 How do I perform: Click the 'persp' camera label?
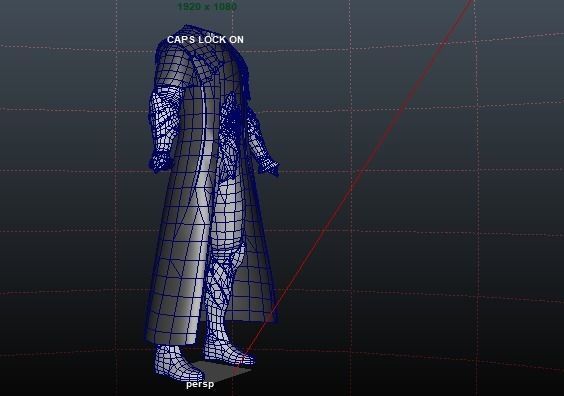point(200,384)
